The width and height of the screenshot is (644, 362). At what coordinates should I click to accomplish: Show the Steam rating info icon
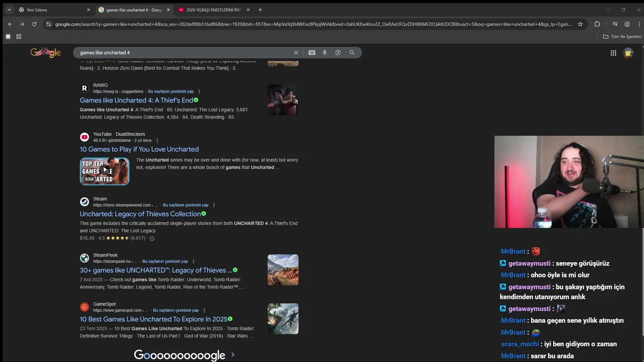152,238
